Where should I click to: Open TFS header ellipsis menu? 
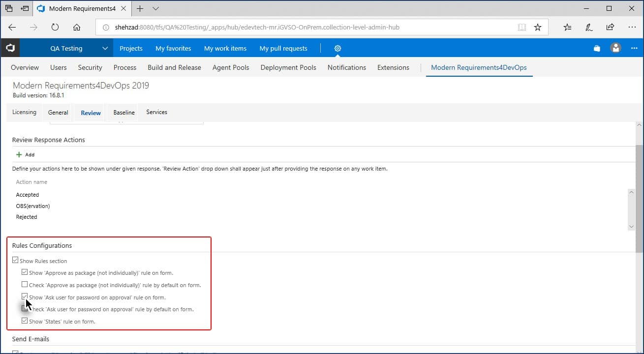635,48
